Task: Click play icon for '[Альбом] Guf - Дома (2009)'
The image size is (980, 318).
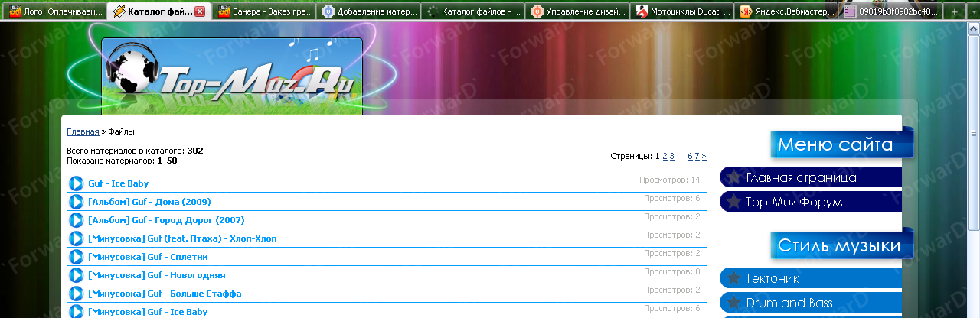Action: click(76, 202)
